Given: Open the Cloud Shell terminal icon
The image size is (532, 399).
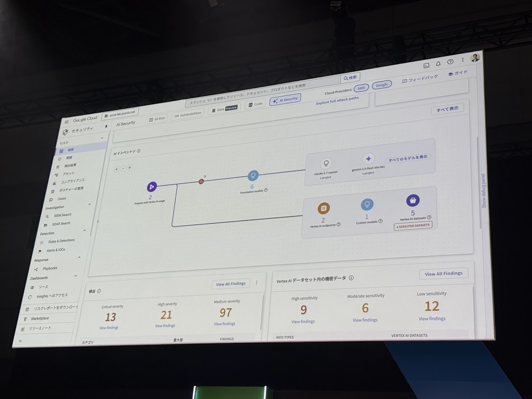Looking at the screenshot, I should pyautogui.click(x=426, y=66).
